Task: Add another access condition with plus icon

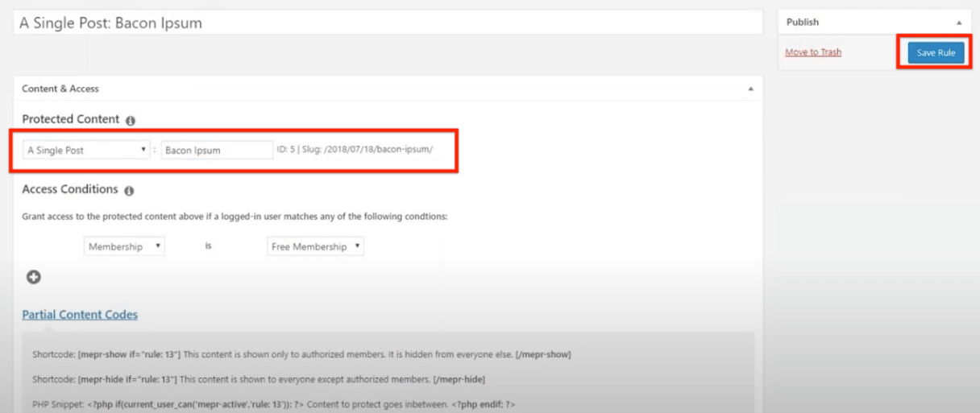Action: click(x=33, y=277)
